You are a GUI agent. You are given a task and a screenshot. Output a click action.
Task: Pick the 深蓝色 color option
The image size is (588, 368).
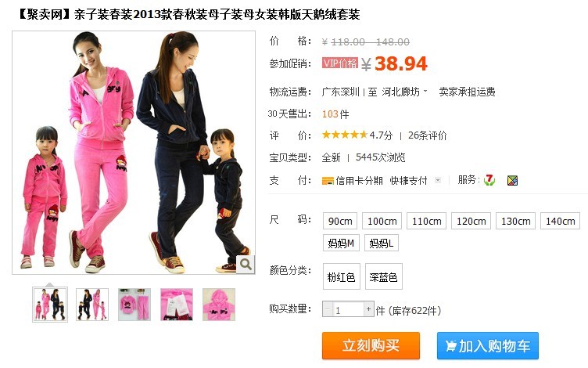click(x=384, y=276)
